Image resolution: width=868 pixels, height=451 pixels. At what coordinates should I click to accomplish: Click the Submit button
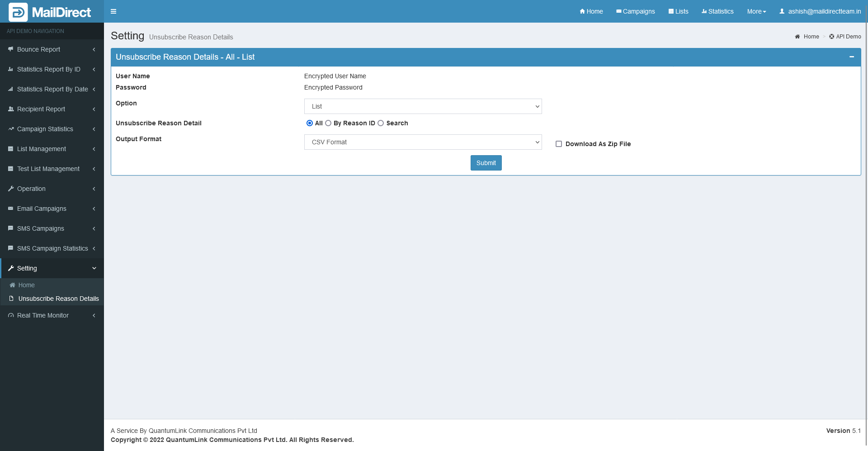[x=486, y=163]
